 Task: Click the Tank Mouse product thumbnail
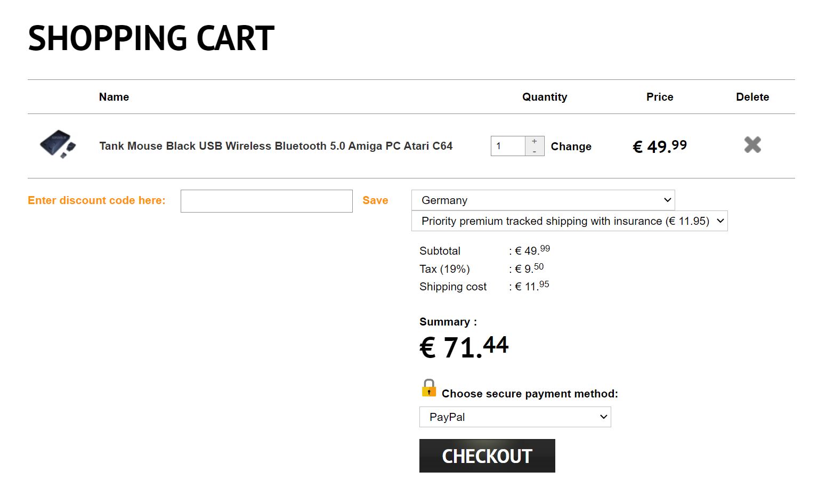[x=58, y=144]
